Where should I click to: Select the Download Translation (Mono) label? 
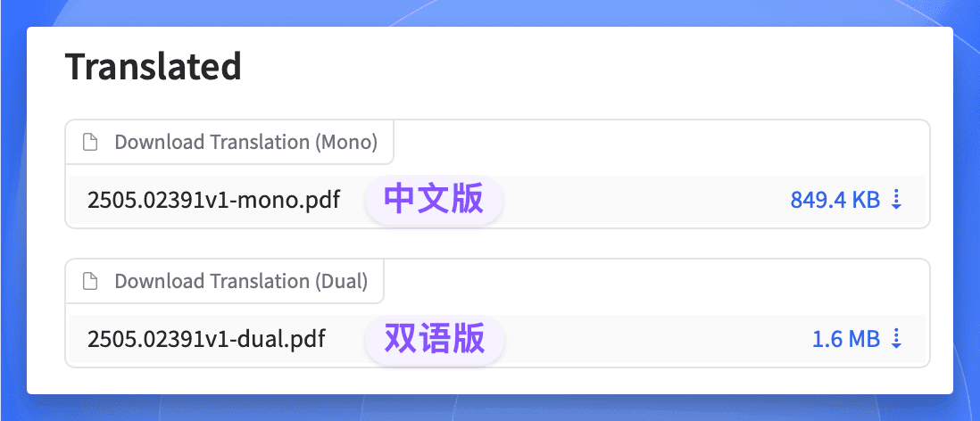[245, 143]
